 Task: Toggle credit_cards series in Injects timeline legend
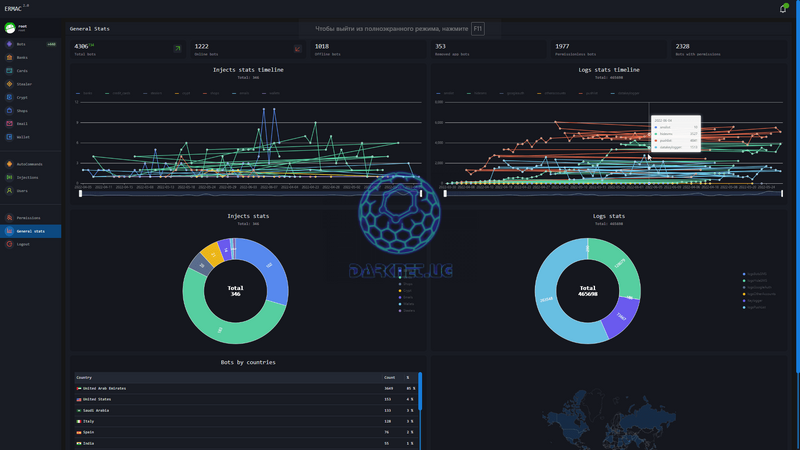click(117, 93)
